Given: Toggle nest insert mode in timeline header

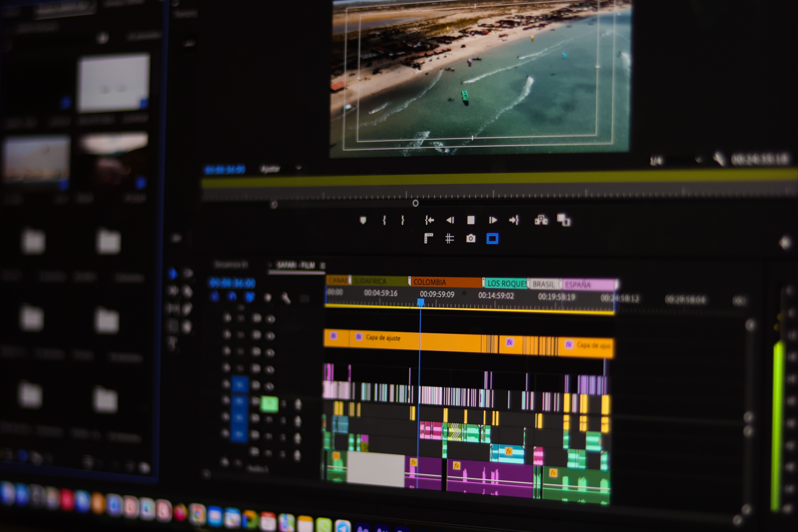Looking at the screenshot, I should pos(215,297).
